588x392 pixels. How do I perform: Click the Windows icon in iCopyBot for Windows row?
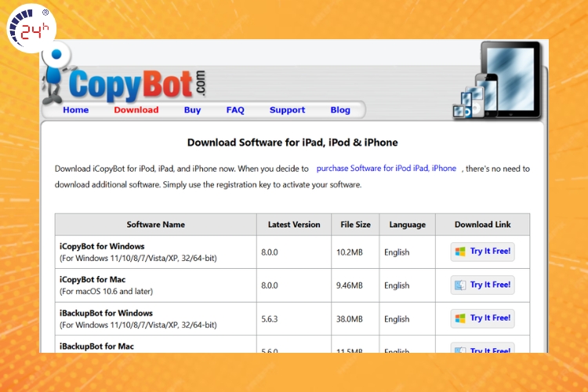tap(460, 252)
